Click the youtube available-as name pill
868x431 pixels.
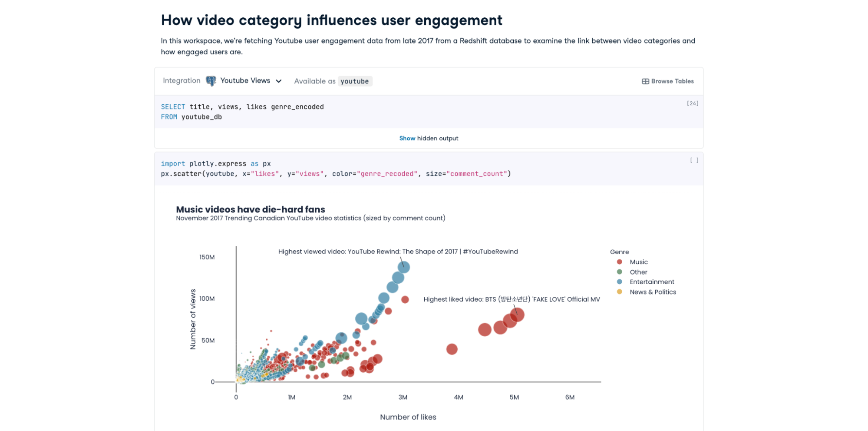click(355, 81)
